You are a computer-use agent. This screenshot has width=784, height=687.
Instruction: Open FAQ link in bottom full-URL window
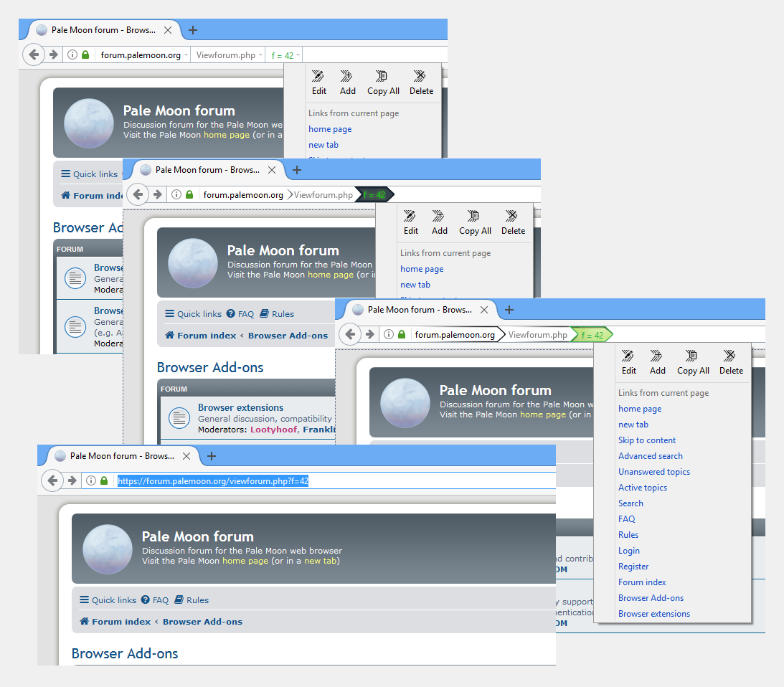[x=155, y=600]
